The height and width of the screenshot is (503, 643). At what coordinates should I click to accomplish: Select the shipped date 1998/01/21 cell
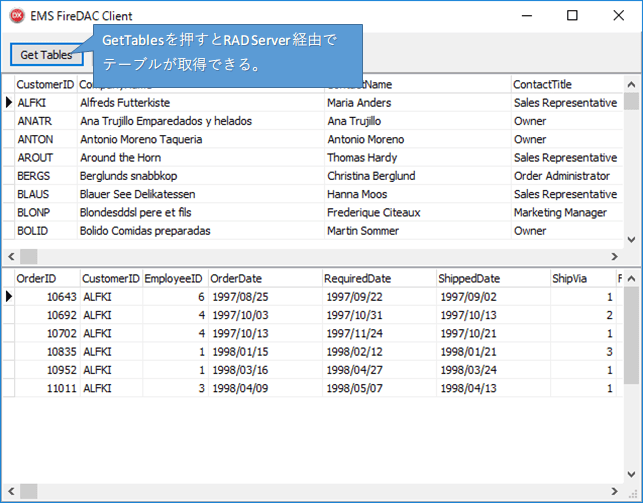click(493, 352)
